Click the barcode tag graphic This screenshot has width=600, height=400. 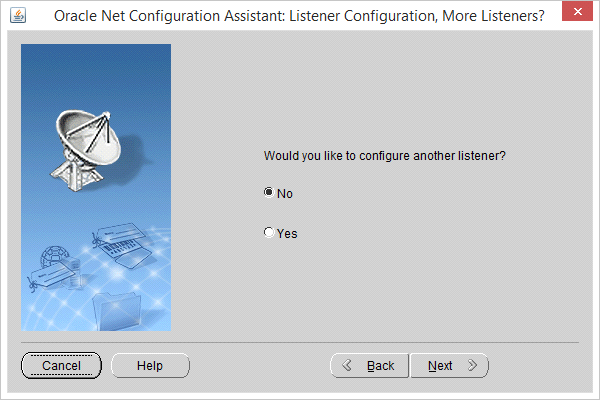pyautogui.click(x=119, y=240)
